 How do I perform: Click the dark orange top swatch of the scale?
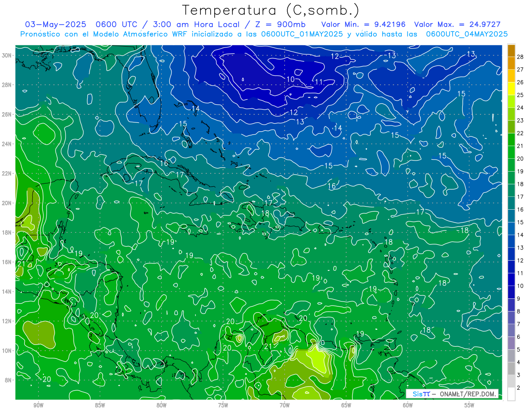point(511,51)
